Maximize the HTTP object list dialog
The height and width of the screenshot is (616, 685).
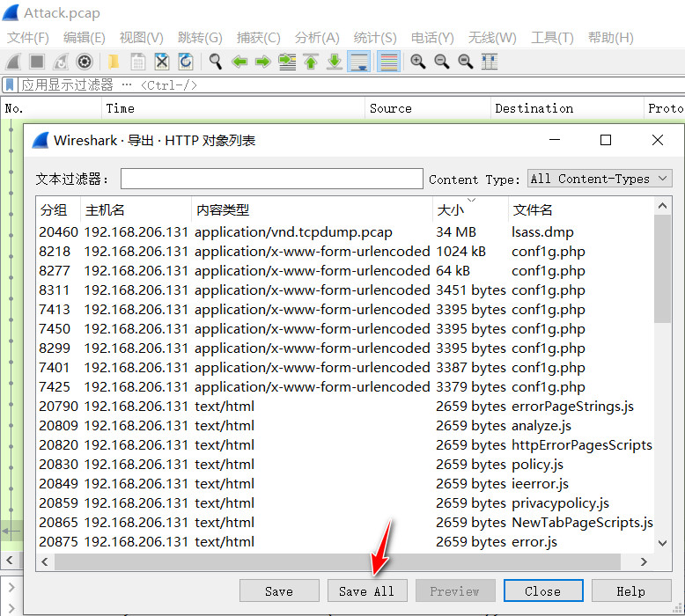(606, 140)
